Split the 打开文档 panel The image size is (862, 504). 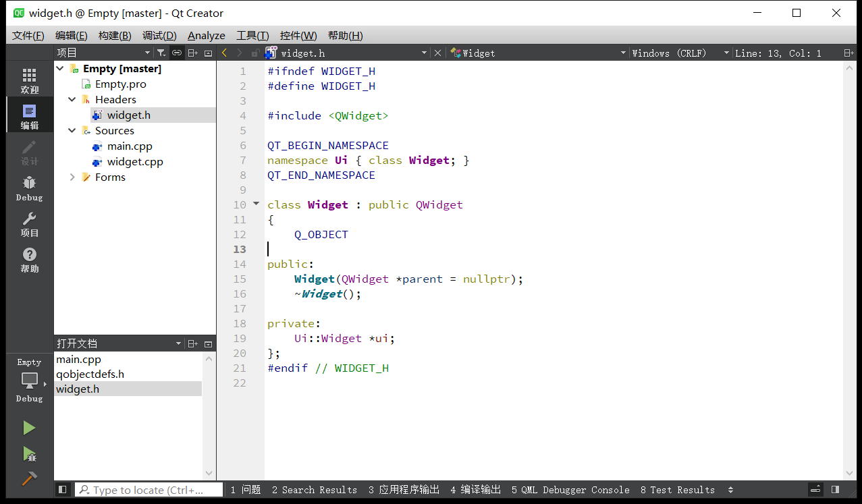(193, 343)
